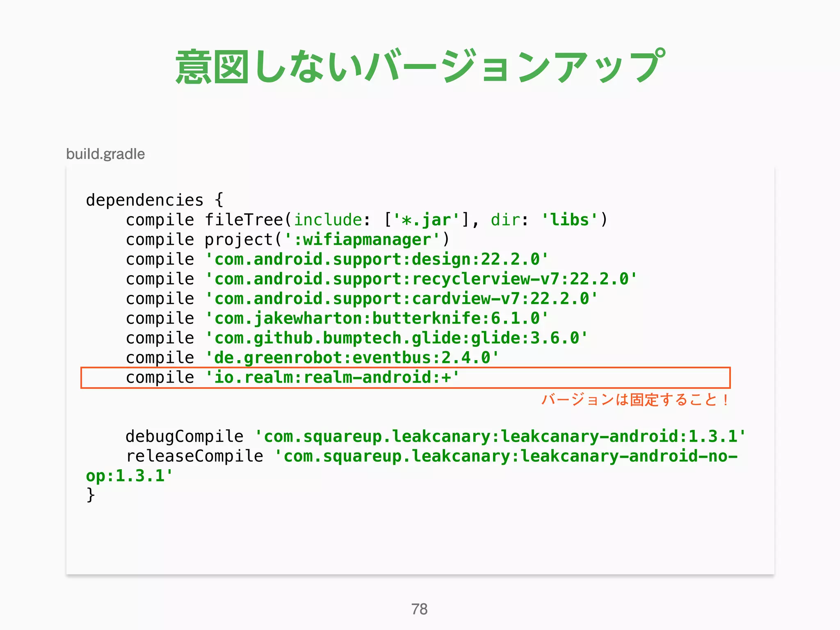The width and height of the screenshot is (840, 630).
Task: Click the closing brace '}' line
Action: (x=91, y=495)
